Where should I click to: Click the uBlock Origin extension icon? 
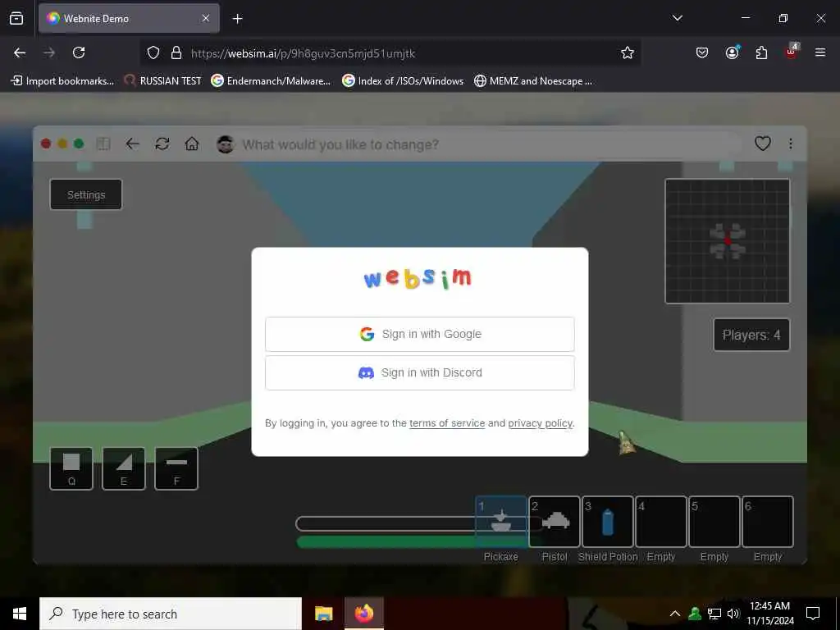792,52
